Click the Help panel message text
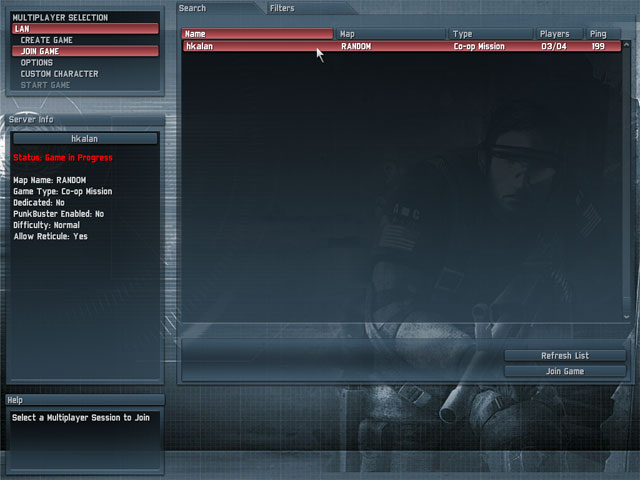This screenshot has height=480, width=640. [x=81, y=418]
